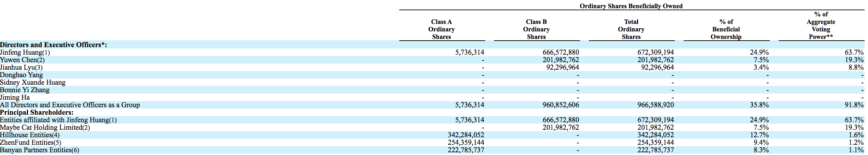
Task: Click Entities affiliated with Jinfeng Huang(1)
Action: tap(58, 120)
